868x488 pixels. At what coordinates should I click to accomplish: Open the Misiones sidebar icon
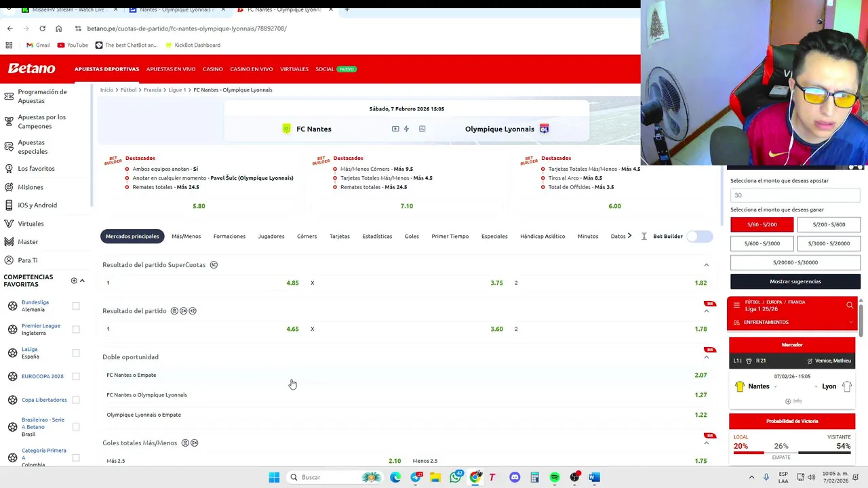[x=9, y=187]
